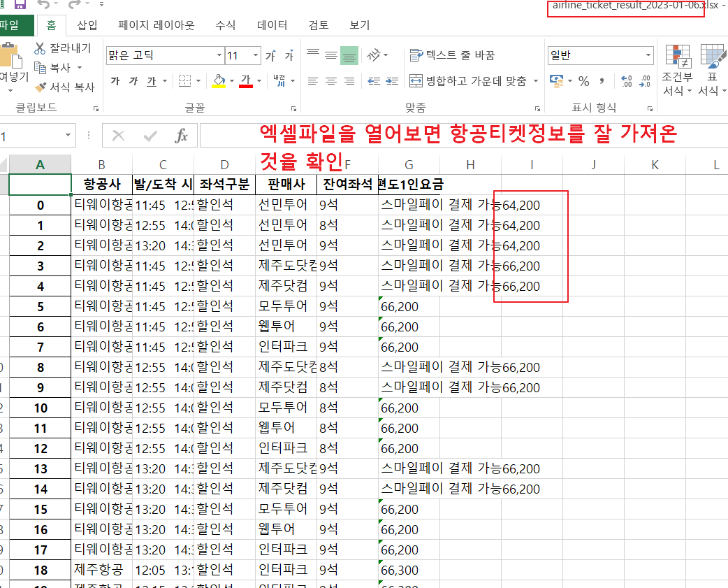728x588 pixels.
Task: Increase font size with larger 가 icon
Action: pyautogui.click(x=270, y=56)
